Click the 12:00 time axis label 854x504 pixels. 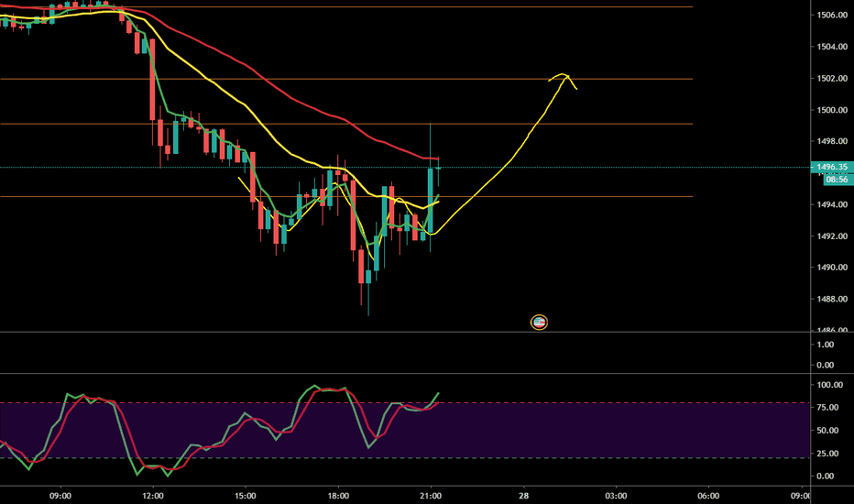point(152,496)
